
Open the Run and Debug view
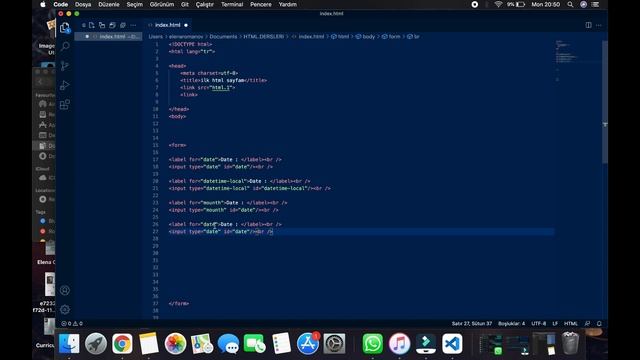(x=65, y=85)
